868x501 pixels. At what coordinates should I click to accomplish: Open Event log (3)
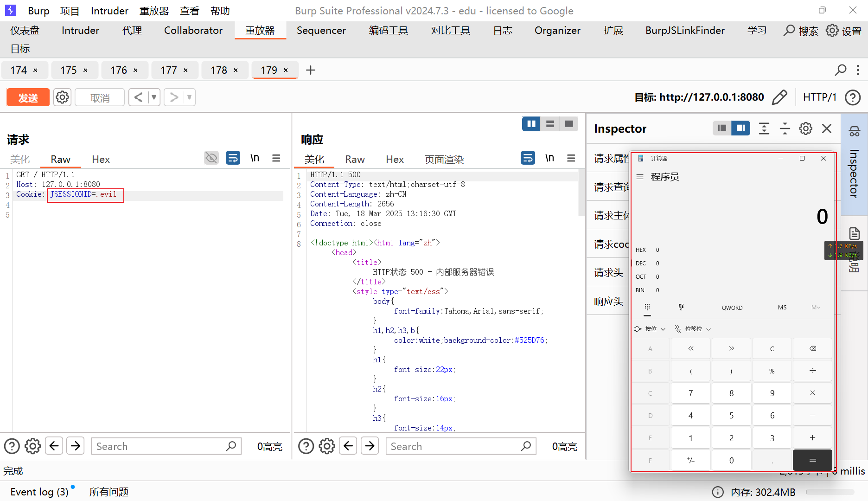[39, 492]
